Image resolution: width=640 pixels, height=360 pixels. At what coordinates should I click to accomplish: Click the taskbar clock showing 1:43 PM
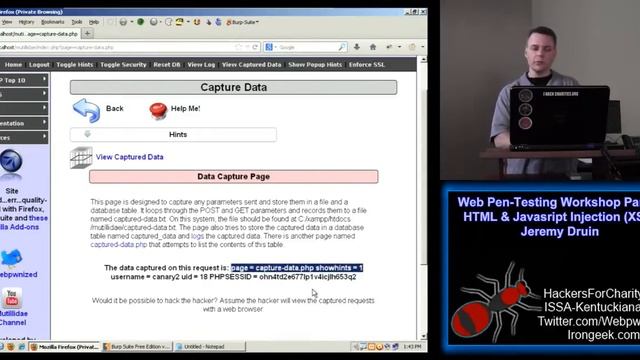point(412,347)
